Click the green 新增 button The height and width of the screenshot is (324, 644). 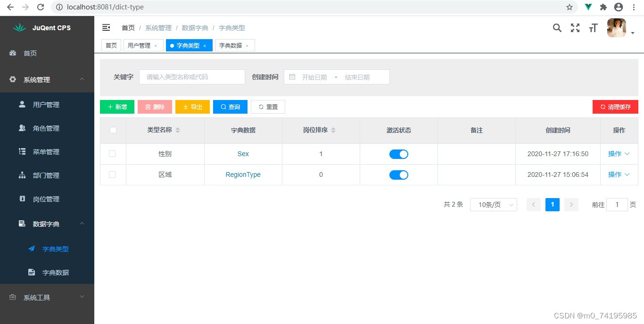[117, 107]
